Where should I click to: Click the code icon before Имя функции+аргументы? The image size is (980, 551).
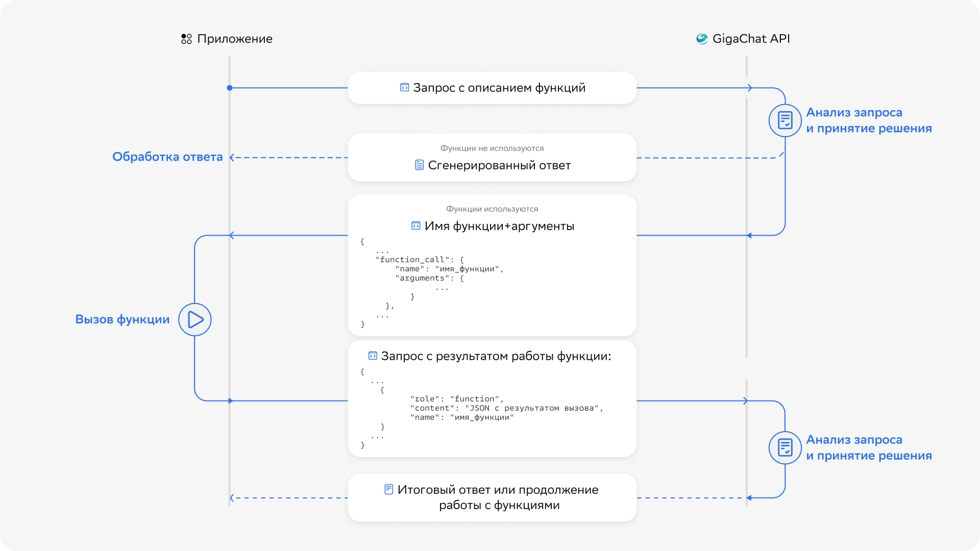pyautogui.click(x=416, y=226)
